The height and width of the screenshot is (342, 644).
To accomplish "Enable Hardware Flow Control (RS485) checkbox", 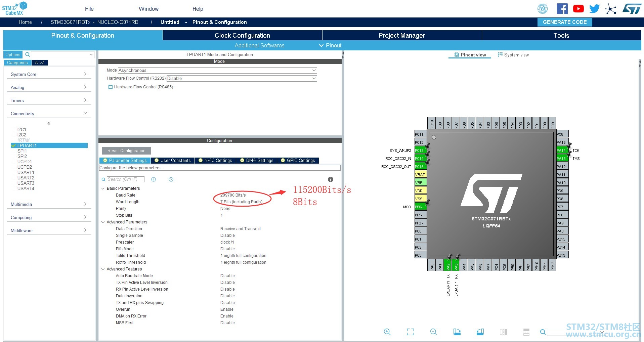I will tap(110, 87).
